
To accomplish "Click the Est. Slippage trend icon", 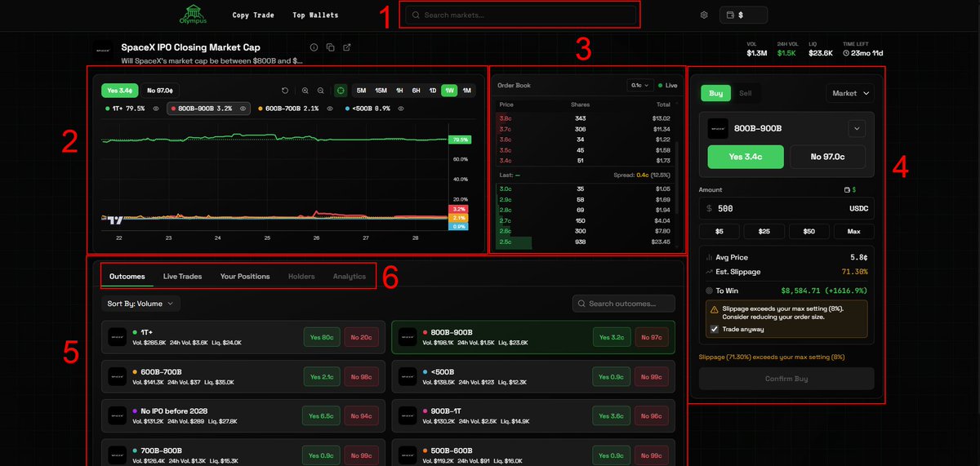I will click(x=708, y=271).
